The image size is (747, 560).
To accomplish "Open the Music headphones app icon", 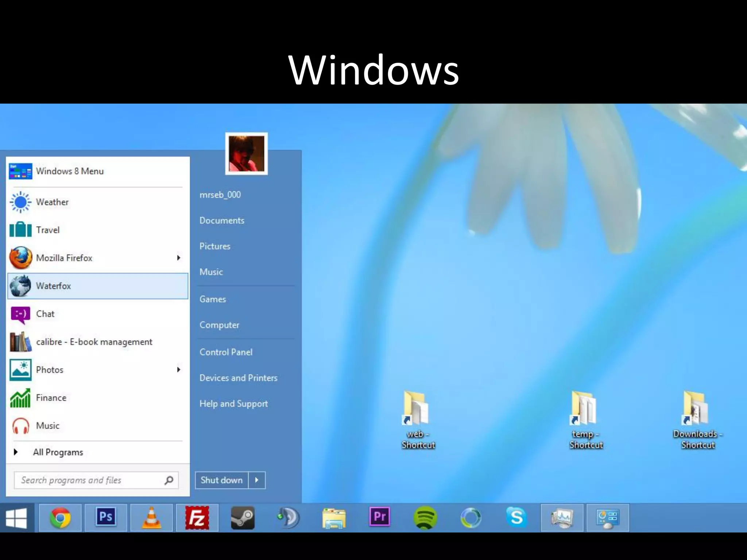I will 20,425.
